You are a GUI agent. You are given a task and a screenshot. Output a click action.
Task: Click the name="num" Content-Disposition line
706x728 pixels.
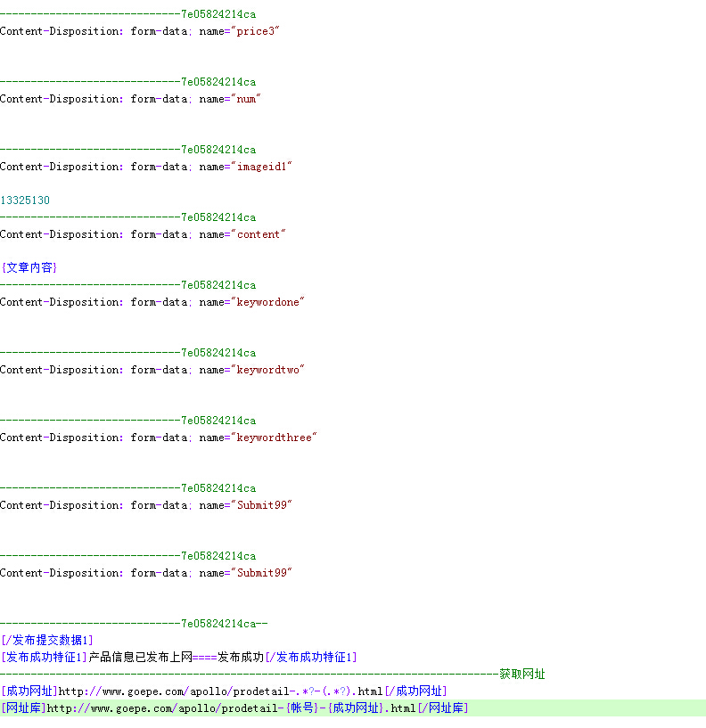point(130,99)
